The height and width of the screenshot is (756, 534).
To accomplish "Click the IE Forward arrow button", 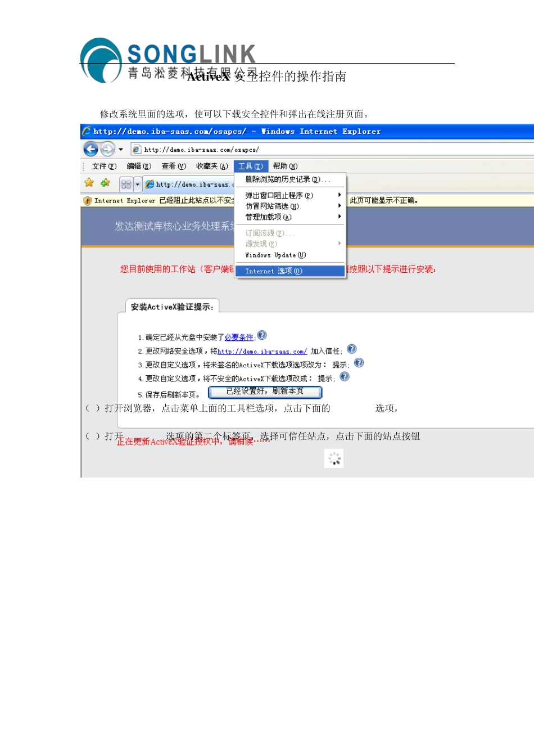I will 107,149.
